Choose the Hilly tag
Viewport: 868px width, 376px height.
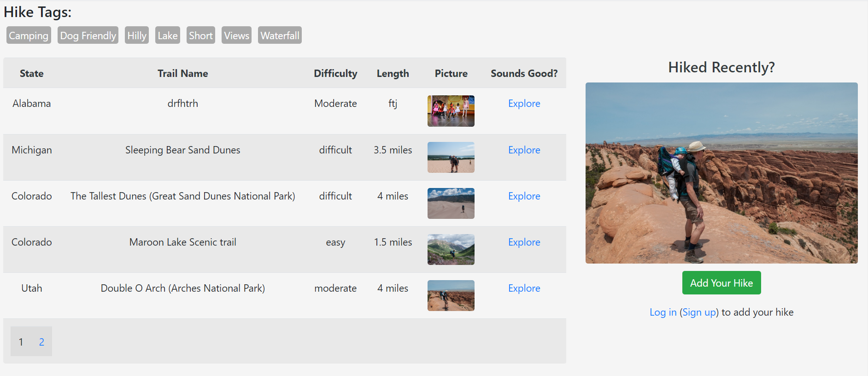point(137,35)
